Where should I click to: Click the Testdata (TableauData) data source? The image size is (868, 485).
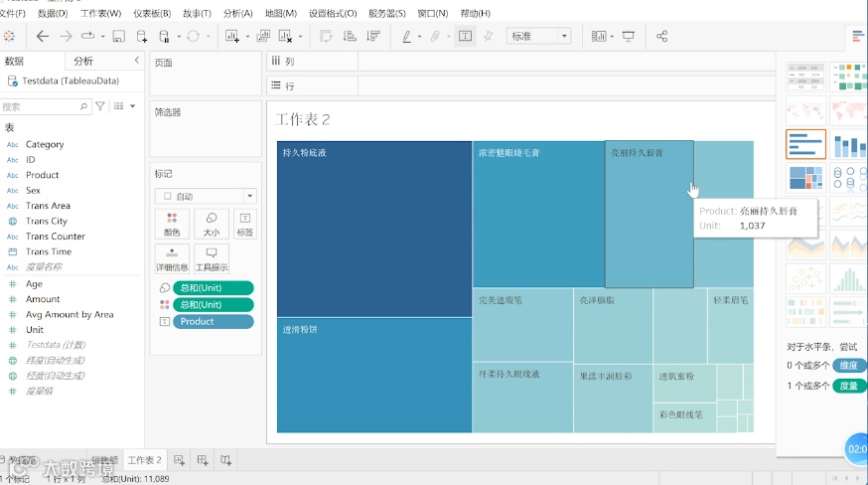pyautogui.click(x=71, y=81)
